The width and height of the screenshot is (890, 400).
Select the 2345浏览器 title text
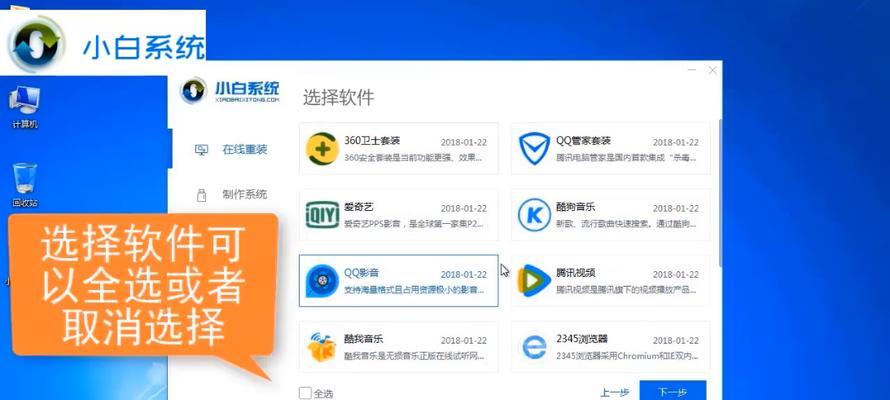pyautogui.click(x=582, y=339)
